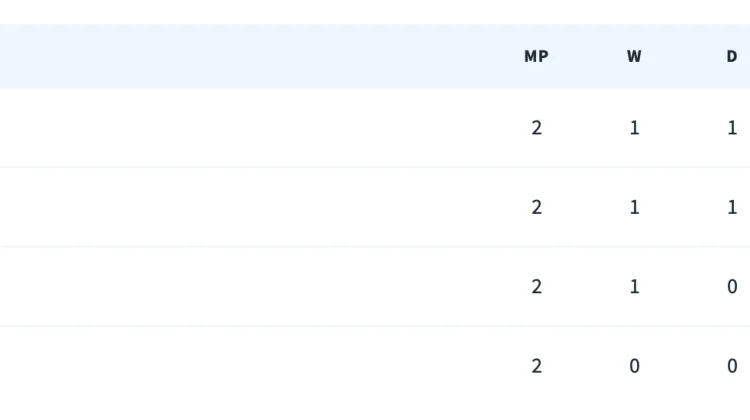Screen dimensions: 750x420
Task: Select first row's draws value
Action: (732, 128)
